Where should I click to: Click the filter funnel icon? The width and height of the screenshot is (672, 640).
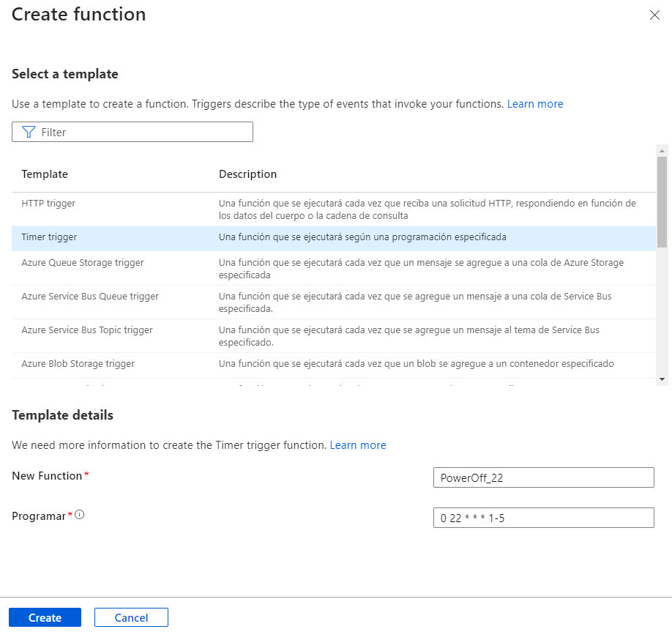(x=29, y=132)
